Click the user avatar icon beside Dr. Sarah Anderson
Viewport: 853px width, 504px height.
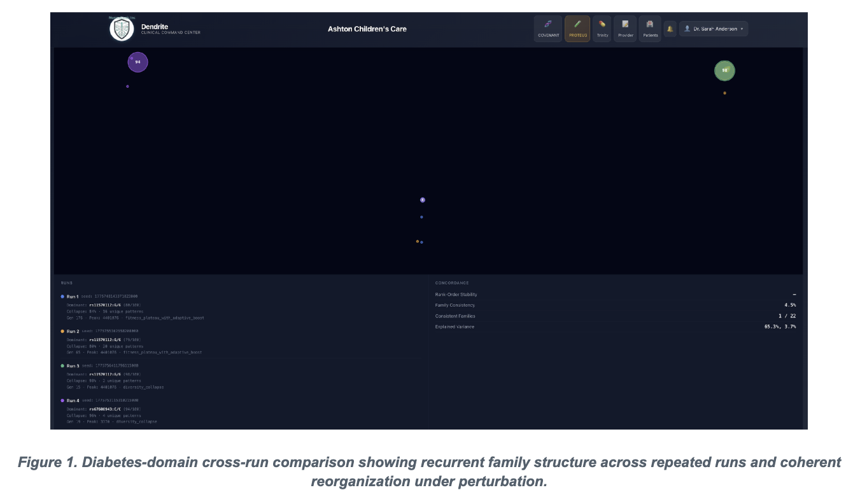coord(687,29)
